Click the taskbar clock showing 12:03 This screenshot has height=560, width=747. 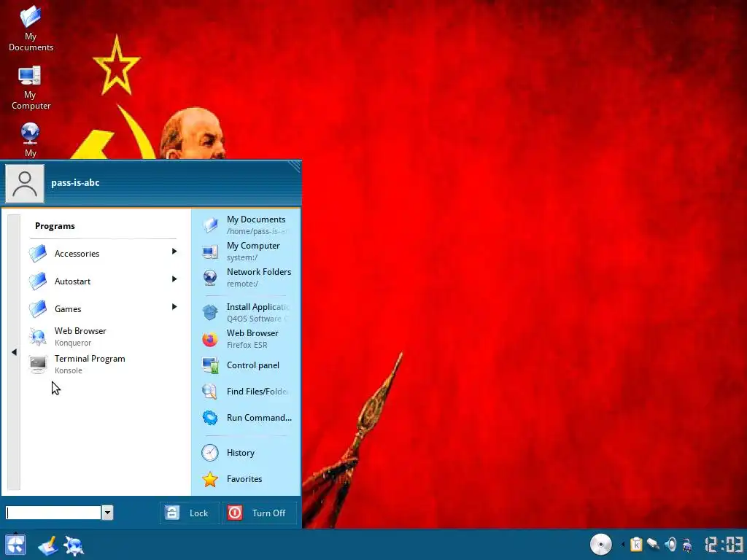tap(724, 544)
